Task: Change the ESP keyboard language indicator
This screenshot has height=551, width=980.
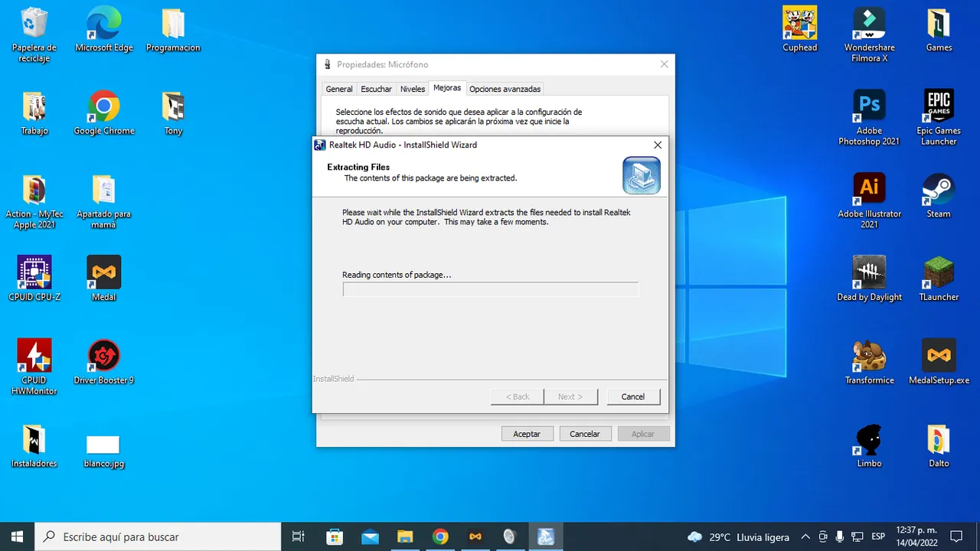Action: (878, 536)
